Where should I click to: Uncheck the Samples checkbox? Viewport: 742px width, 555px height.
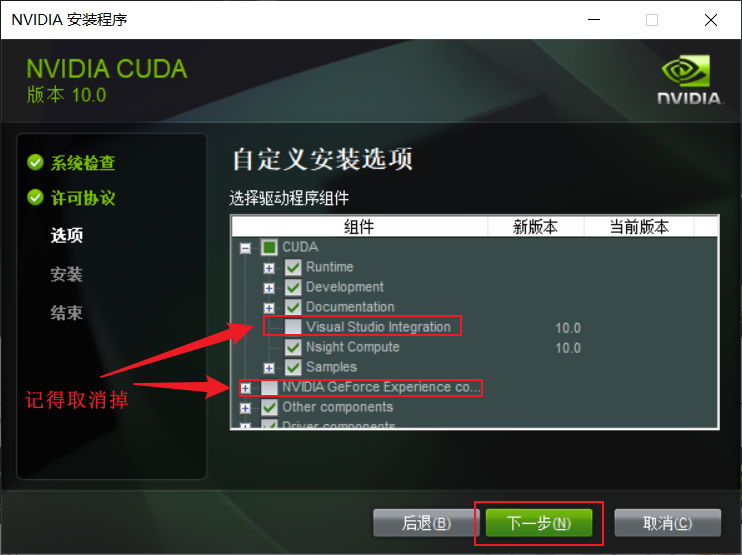click(293, 367)
